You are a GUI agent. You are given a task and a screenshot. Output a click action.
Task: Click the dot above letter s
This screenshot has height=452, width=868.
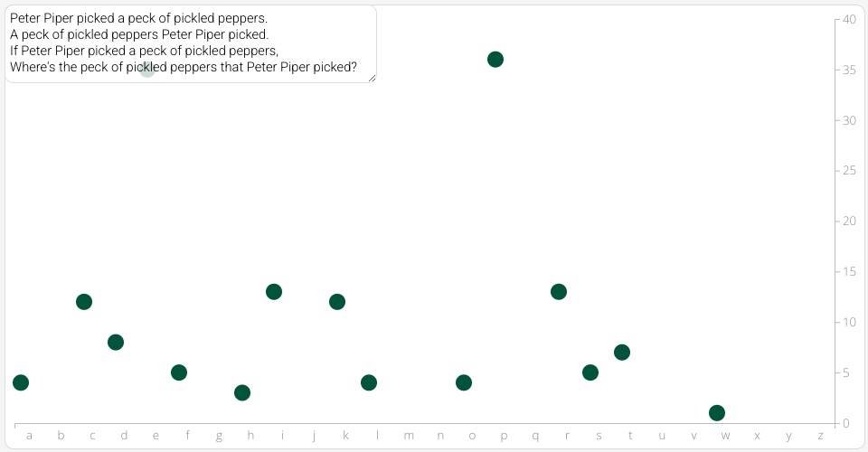coord(590,372)
